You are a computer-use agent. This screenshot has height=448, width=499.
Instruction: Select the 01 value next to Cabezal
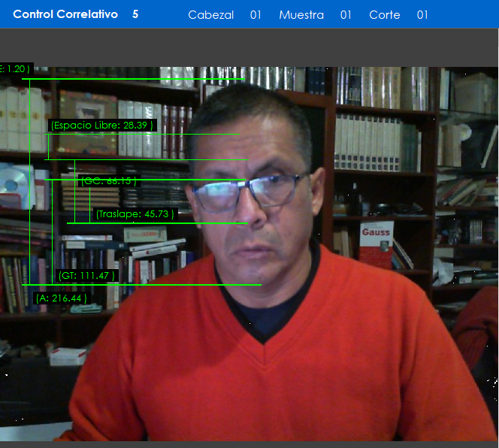(256, 15)
